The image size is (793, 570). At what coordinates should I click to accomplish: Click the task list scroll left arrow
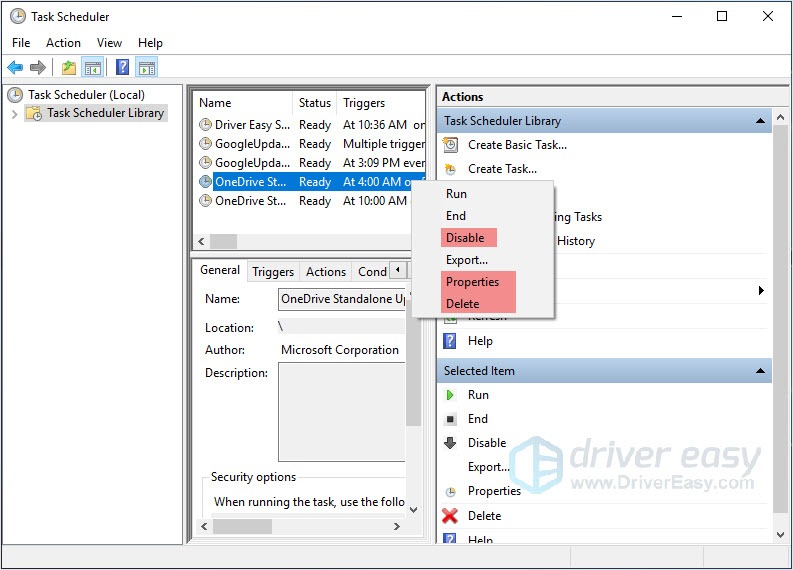[x=201, y=241]
